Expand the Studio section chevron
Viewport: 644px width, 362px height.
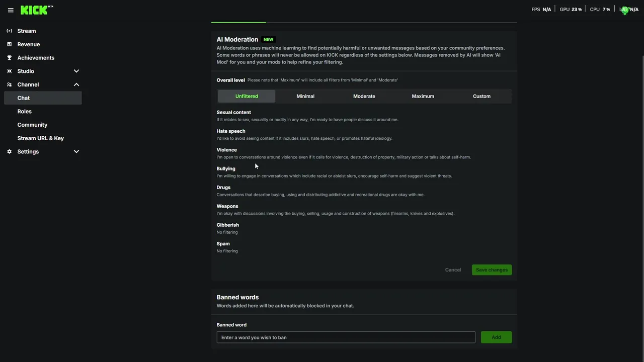point(76,71)
